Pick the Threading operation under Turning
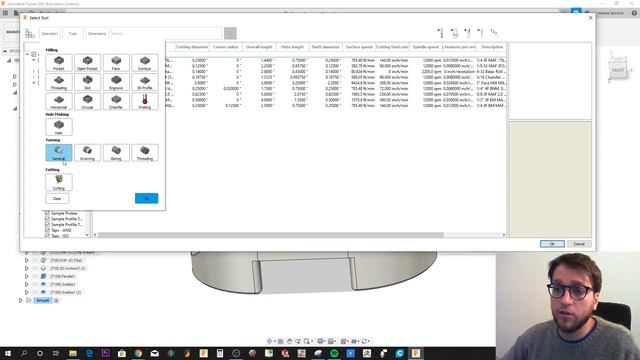640x360 pixels. 145,153
